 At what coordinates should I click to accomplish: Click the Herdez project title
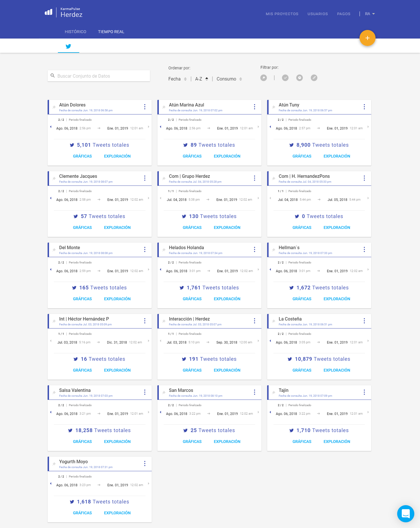[71, 15]
